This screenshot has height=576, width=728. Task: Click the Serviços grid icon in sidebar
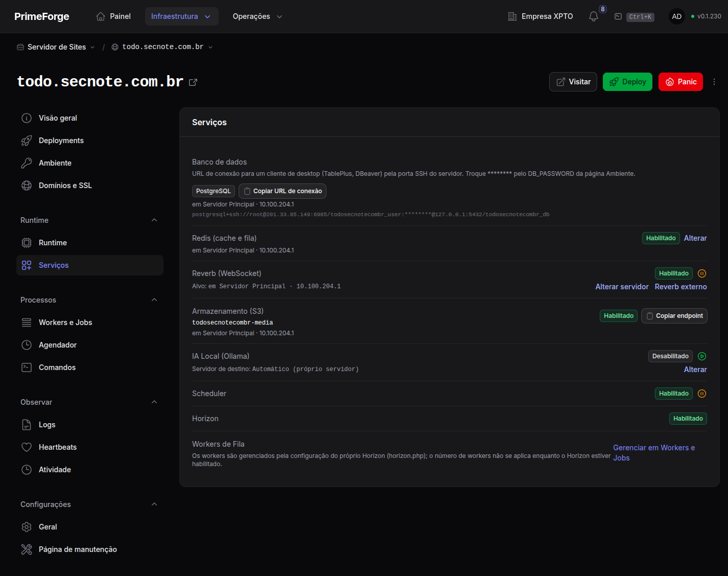click(x=27, y=265)
